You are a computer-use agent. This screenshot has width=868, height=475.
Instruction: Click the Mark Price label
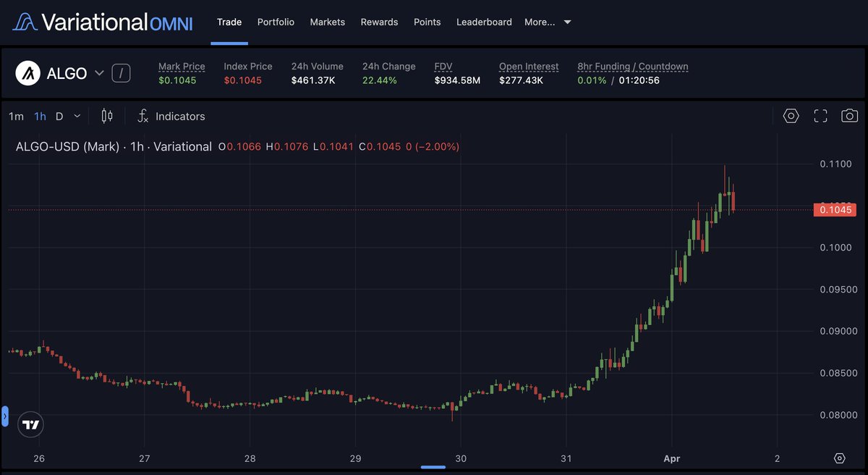182,67
